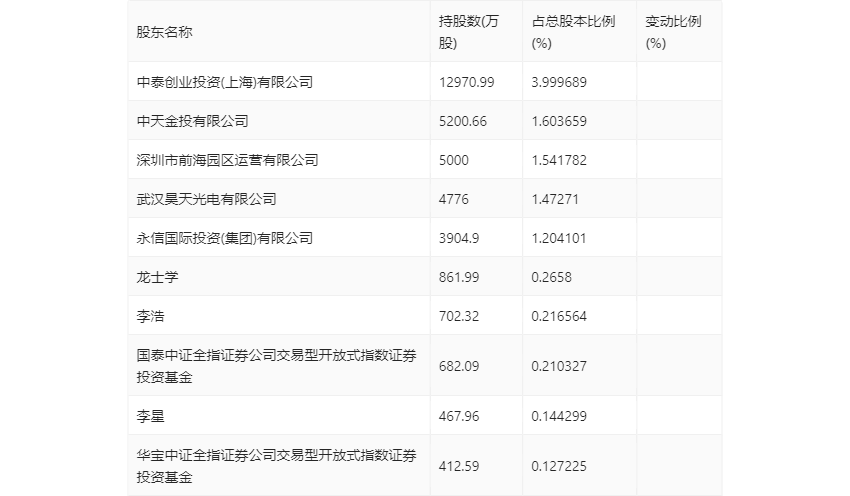Select the share count 5200.66
Viewport: 850px width, 496px height.
(x=462, y=121)
